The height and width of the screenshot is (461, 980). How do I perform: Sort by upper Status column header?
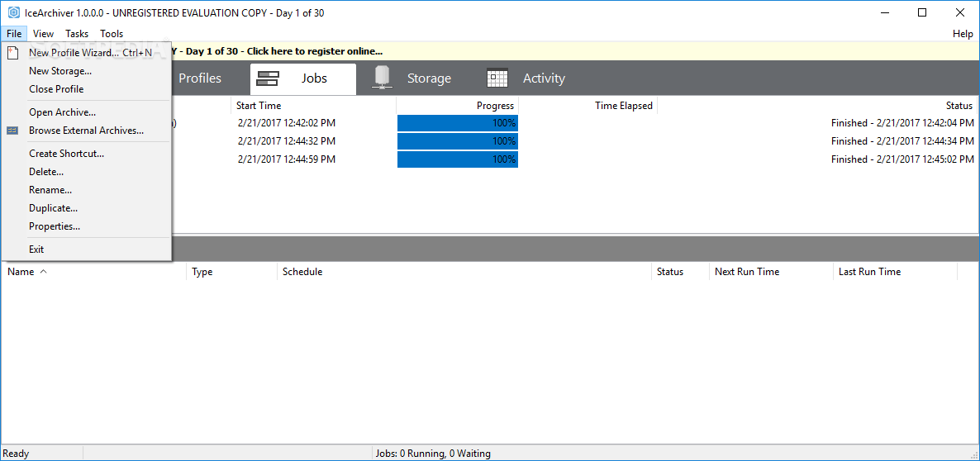coord(817,106)
